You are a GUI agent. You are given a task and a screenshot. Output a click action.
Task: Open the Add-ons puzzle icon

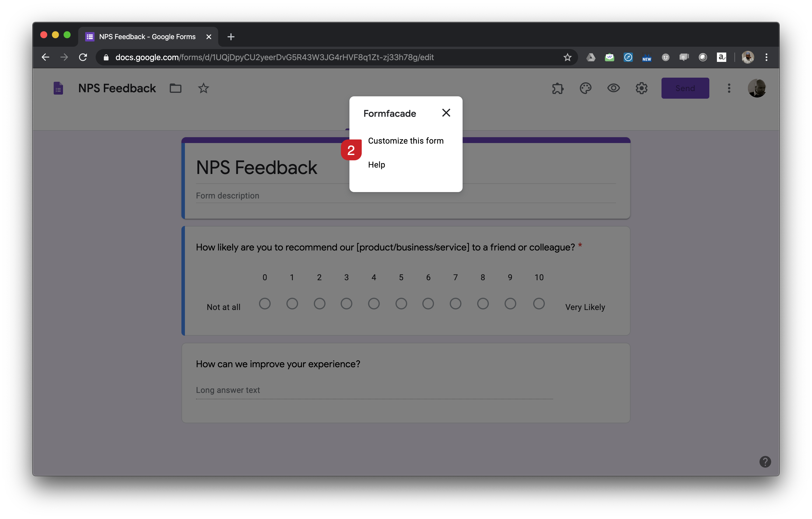[x=557, y=88]
